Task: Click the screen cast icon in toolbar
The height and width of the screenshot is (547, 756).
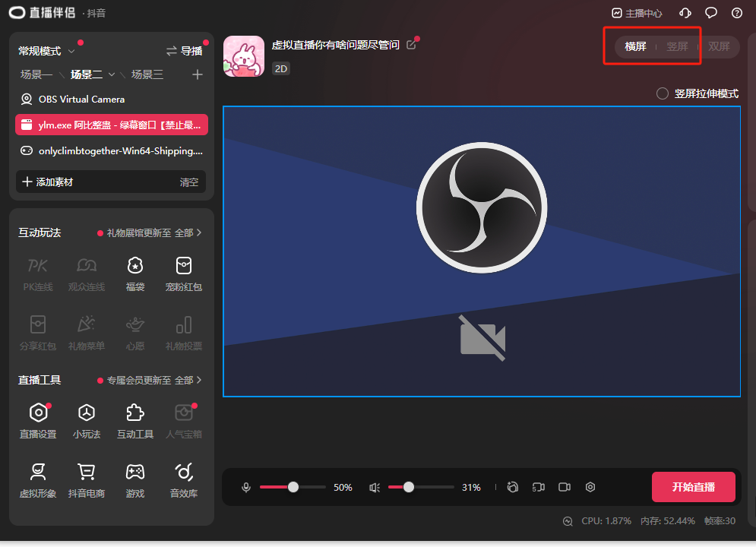Action: 539,487
